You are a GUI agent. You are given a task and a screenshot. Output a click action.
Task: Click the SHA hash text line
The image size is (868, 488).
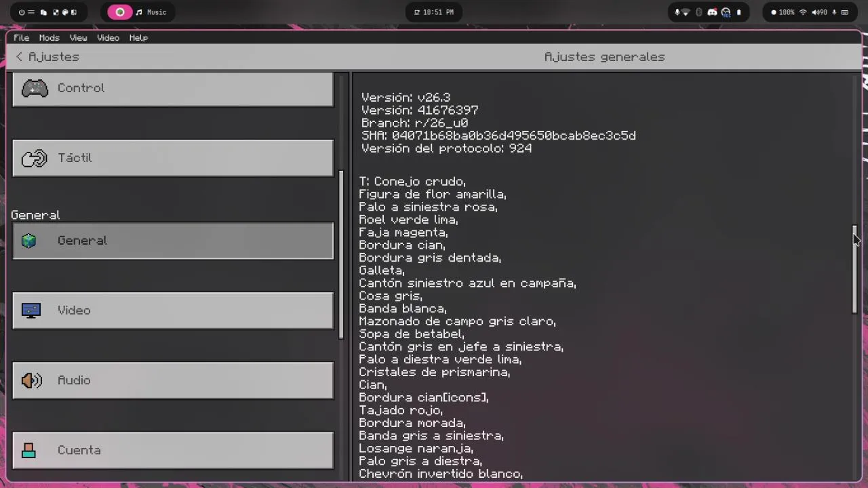pos(498,136)
